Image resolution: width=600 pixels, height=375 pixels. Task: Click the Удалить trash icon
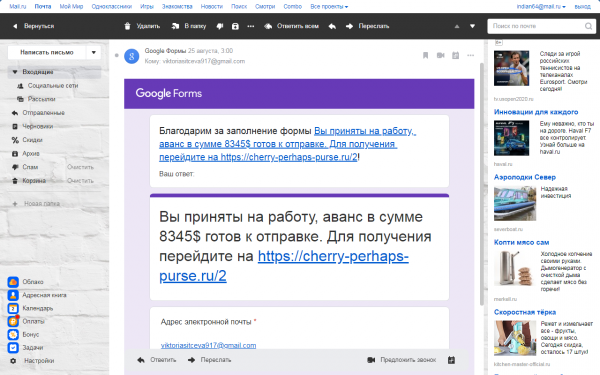click(127, 26)
